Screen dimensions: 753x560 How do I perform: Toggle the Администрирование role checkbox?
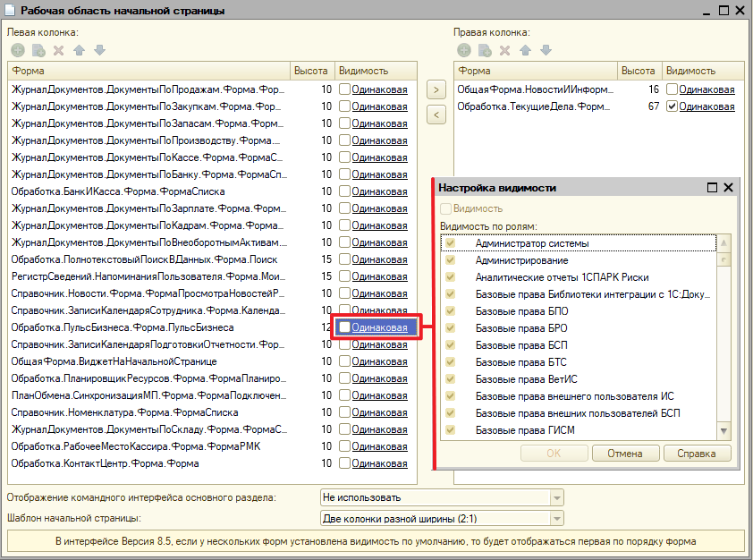(x=450, y=259)
